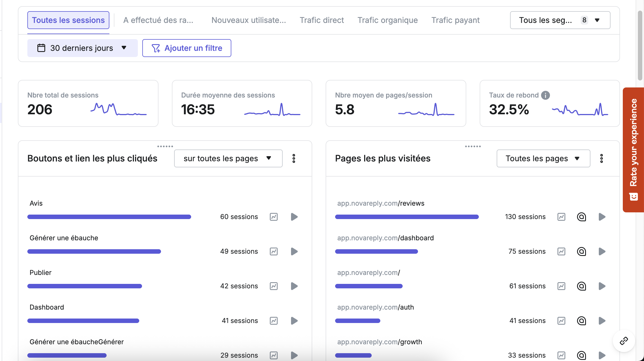Play the session replay for Avis button
The width and height of the screenshot is (644, 361).
(294, 217)
